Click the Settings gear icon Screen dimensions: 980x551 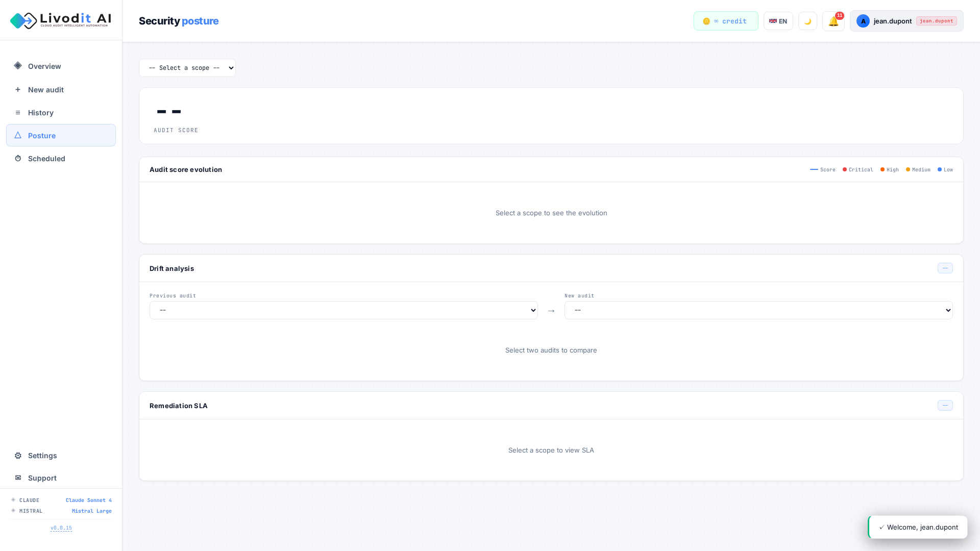pyautogui.click(x=18, y=456)
